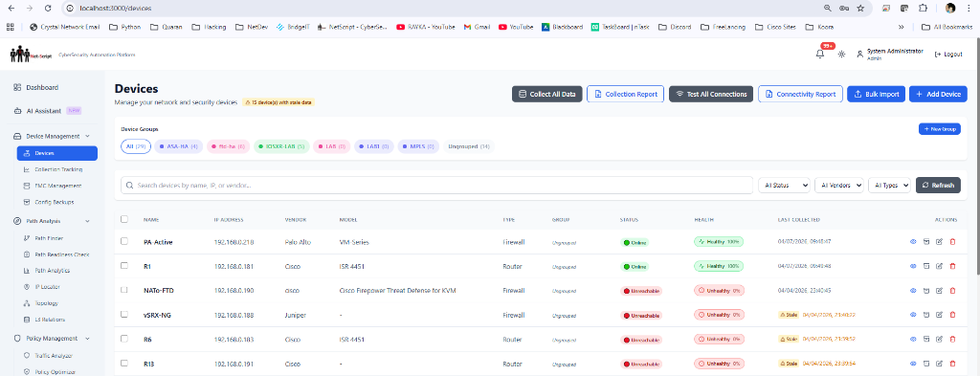Open the All Types filter dropdown
The image size is (980, 376).
pos(889,186)
